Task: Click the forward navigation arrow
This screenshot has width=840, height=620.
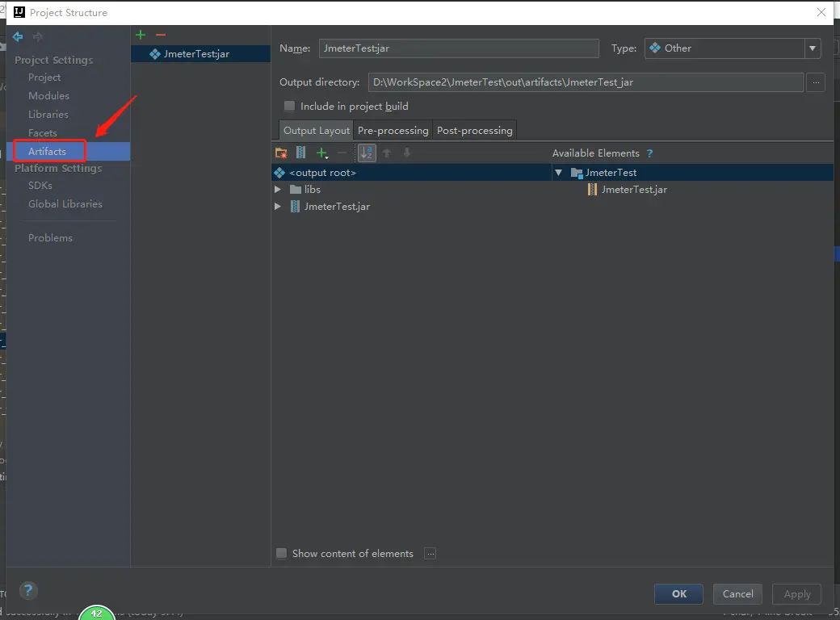Action: pyautogui.click(x=37, y=36)
